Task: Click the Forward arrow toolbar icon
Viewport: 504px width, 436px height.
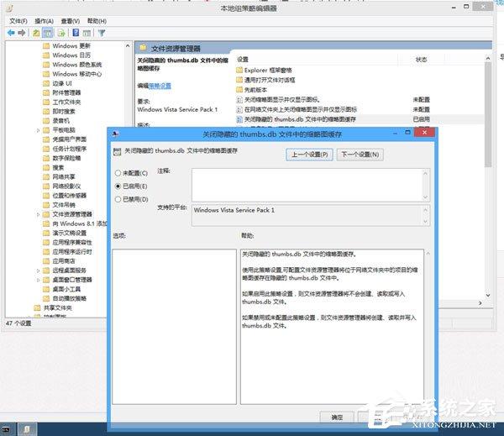Action: 22,33
